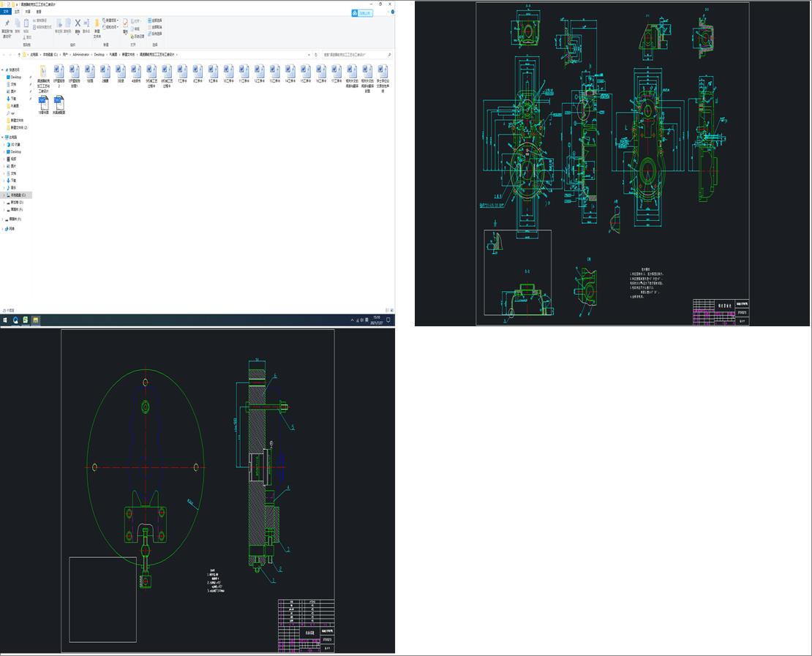
Task: Click the Help question mark icon in Explorer
Action: [x=393, y=12]
